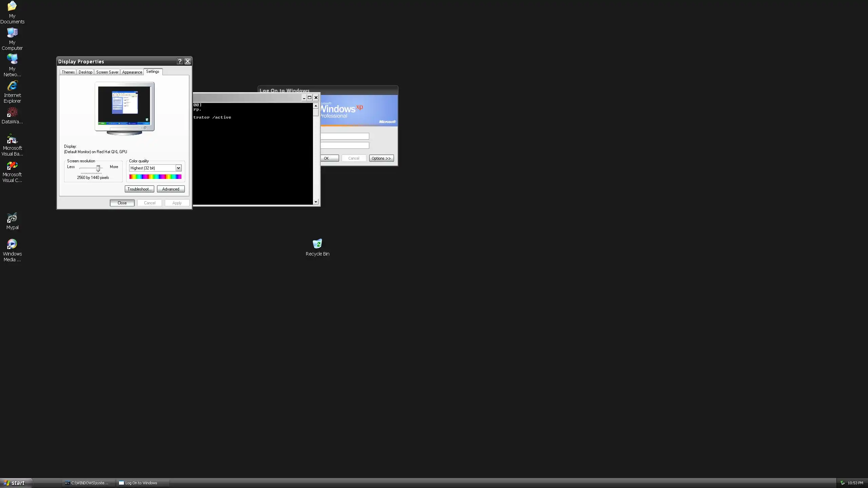Image resolution: width=868 pixels, height=488 pixels.
Task: Click the Advanced button
Action: click(171, 189)
